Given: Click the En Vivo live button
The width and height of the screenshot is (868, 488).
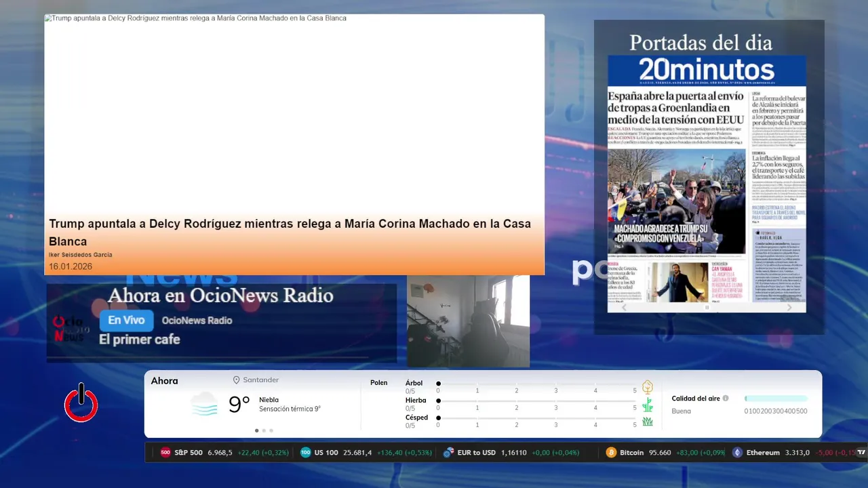Looking at the screenshot, I should [126, 321].
